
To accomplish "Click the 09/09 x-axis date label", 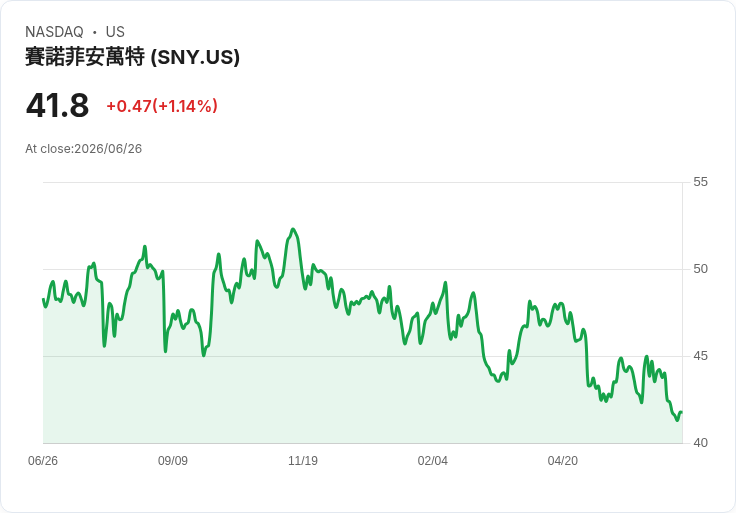I will pyautogui.click(x=173, y=461).
